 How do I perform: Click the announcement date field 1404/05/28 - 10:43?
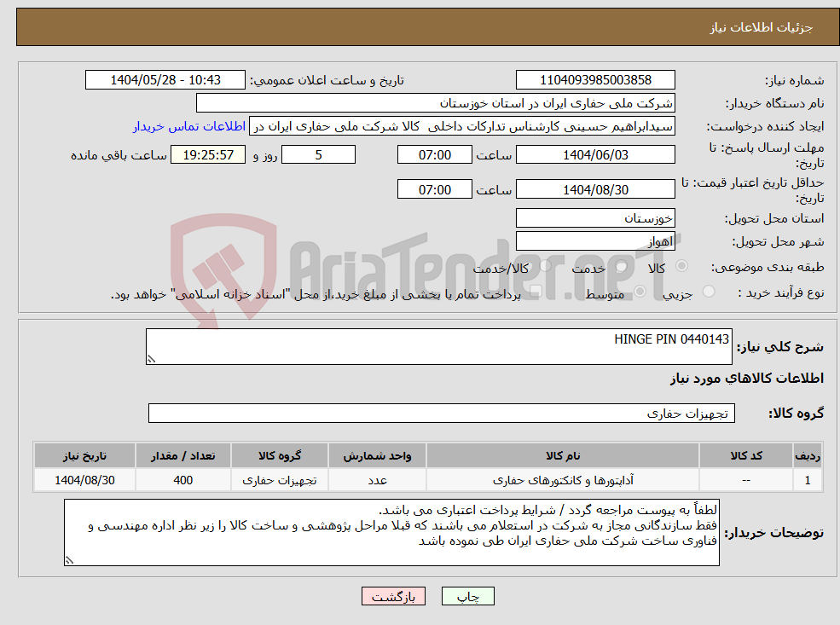pos(165,80)
